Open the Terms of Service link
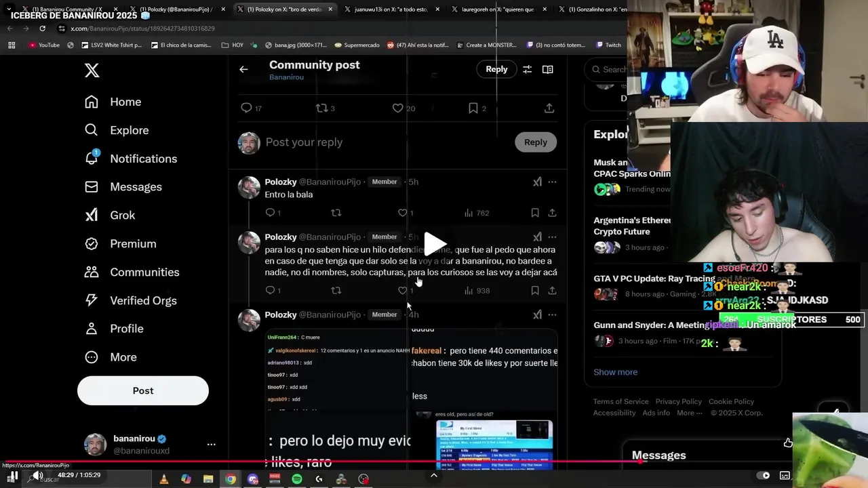Screen dimensions: 868x488 (x=620, y=401)
